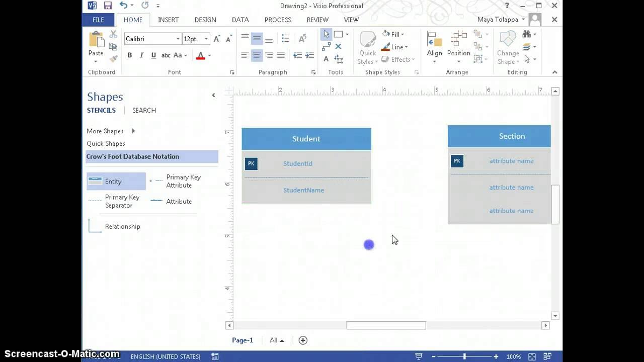Select the Relationship shape in stencil
The image size is (644, 362).
click(116, 226)
